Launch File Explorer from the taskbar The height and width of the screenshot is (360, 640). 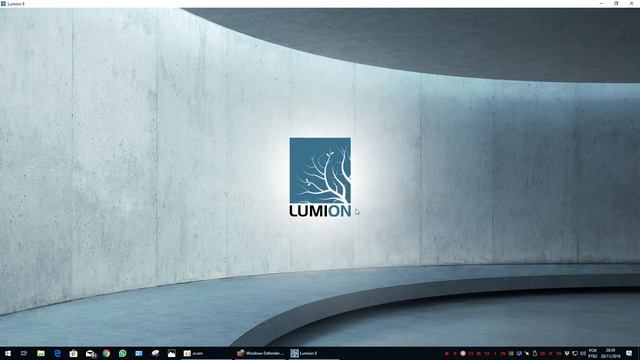click(x=41, y=353)
